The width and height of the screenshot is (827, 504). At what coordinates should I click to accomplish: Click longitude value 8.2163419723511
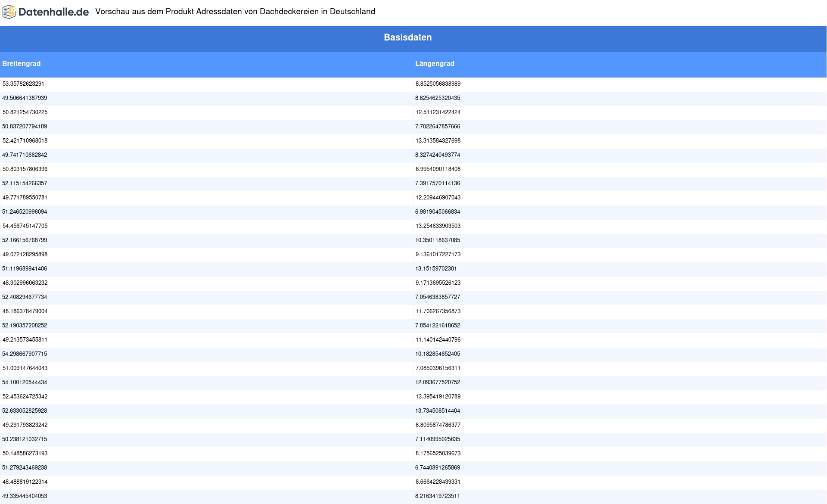point(438,496)
